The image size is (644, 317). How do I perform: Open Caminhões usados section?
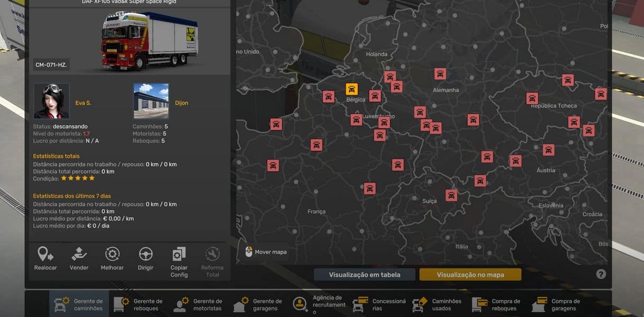click(438, 305)
